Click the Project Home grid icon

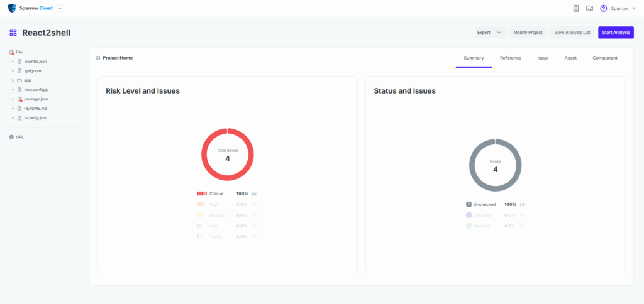point(98,58)
